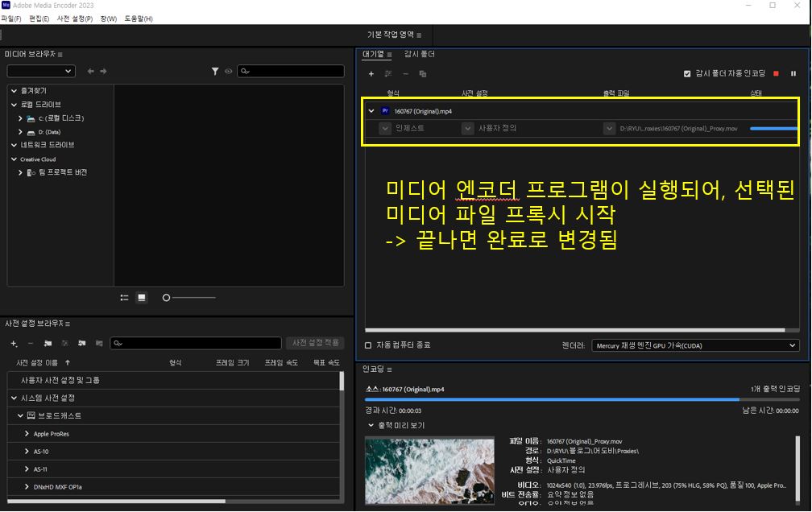
Task: Open the 도움말(H) menu
Action: [x=139, y=19]
